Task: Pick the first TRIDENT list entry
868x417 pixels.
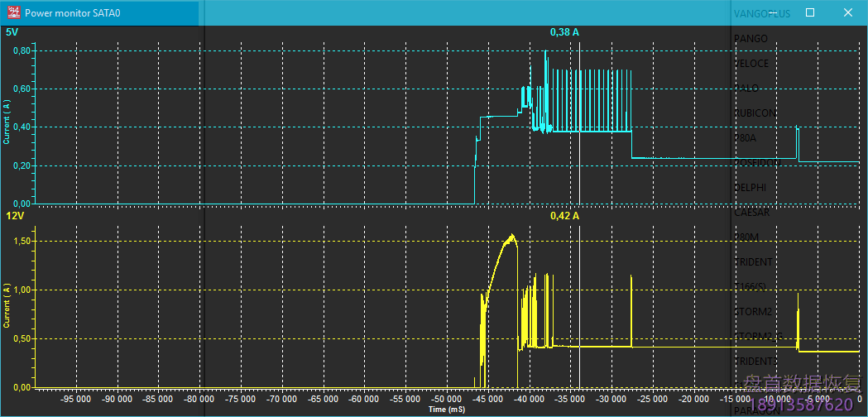Action: [753, 262]
